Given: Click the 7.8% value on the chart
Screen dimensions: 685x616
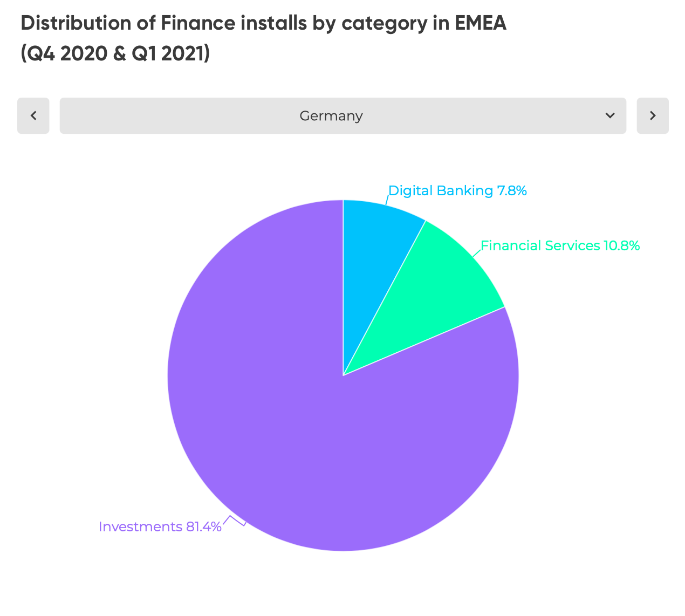Looking at the screenshot, I should pos(512,190).
